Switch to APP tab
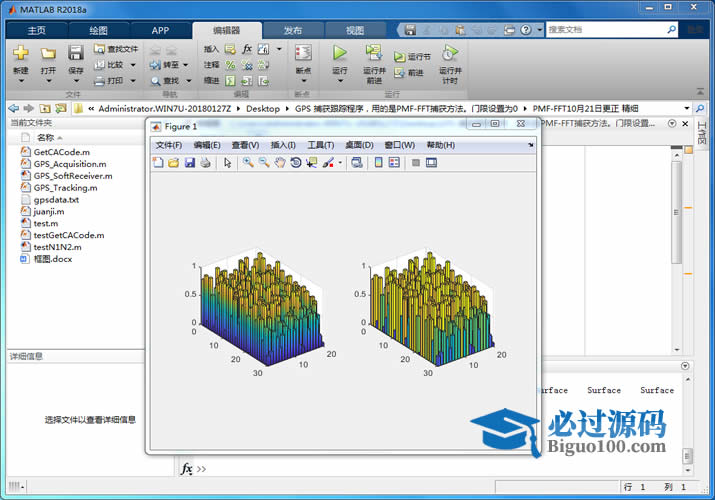This screenshot has height=500, width=715. point(160,31)
